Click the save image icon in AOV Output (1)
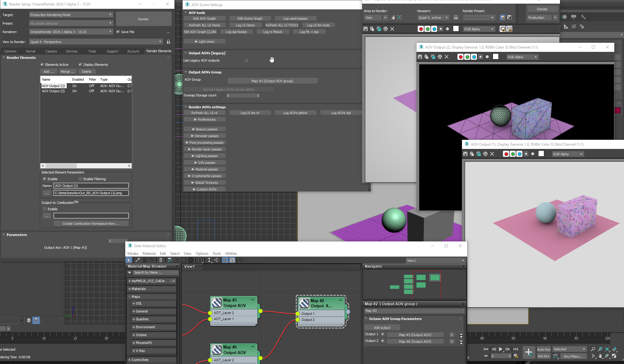624x364 pixels. [x=465, y=154]
